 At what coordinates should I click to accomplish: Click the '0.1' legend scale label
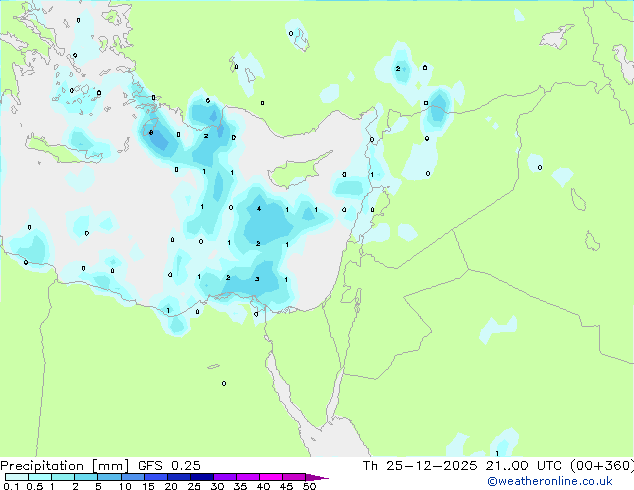click(x=11, y=486)
